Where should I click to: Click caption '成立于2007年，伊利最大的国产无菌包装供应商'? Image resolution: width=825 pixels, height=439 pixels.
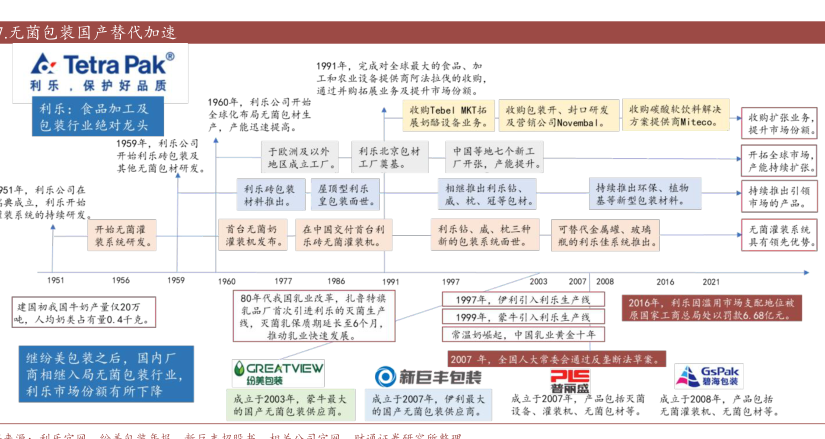point(428,406)
